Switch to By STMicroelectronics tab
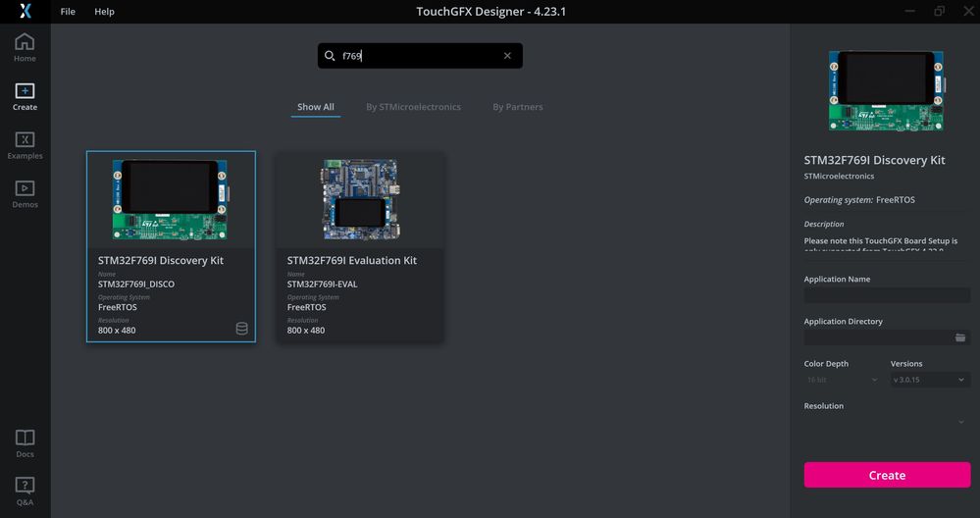Viewport: 980px width, 518px height. pos(413,107)
